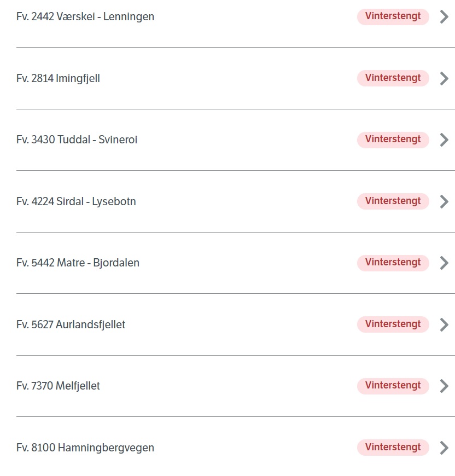The width and height of the screenshot is (455, 476).
Task: Click Fv. 8100 Hamningbergvegen road title
Action: [x=85, y=448]
